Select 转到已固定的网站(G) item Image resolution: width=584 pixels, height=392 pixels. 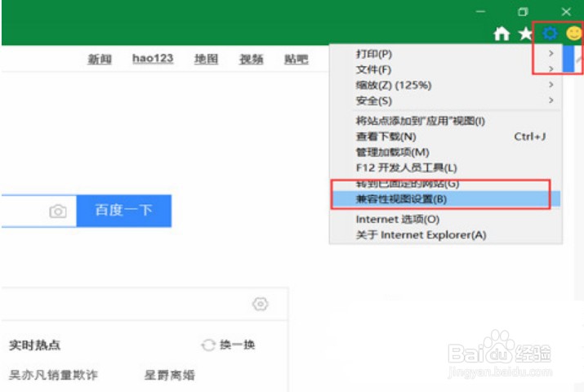(446, 184)
